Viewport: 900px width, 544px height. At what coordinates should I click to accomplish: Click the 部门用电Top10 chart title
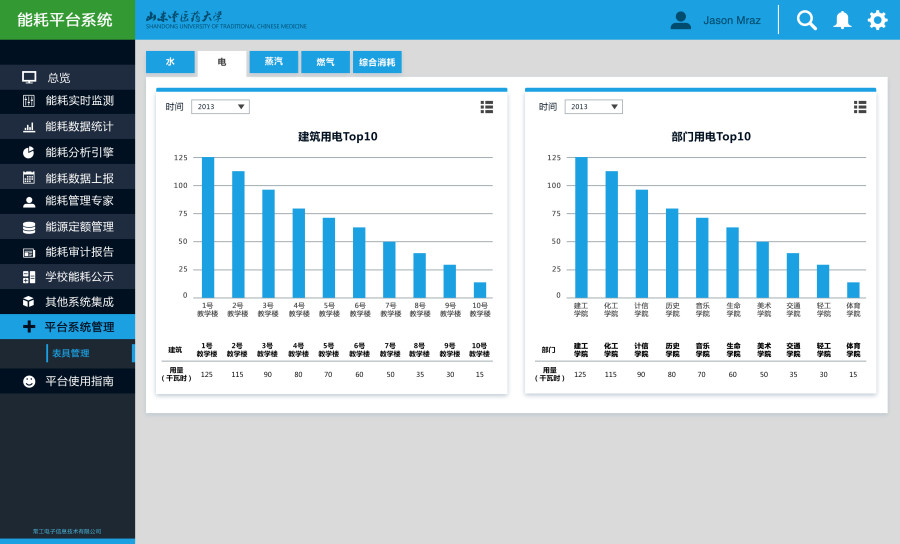click(x=711, y=137)
